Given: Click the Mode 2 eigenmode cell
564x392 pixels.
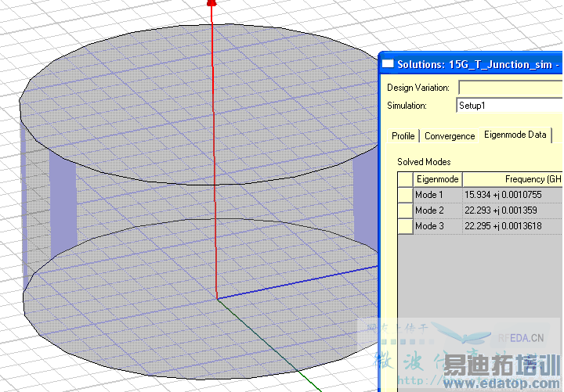Looking at the screenshot, I should point(436,210).
